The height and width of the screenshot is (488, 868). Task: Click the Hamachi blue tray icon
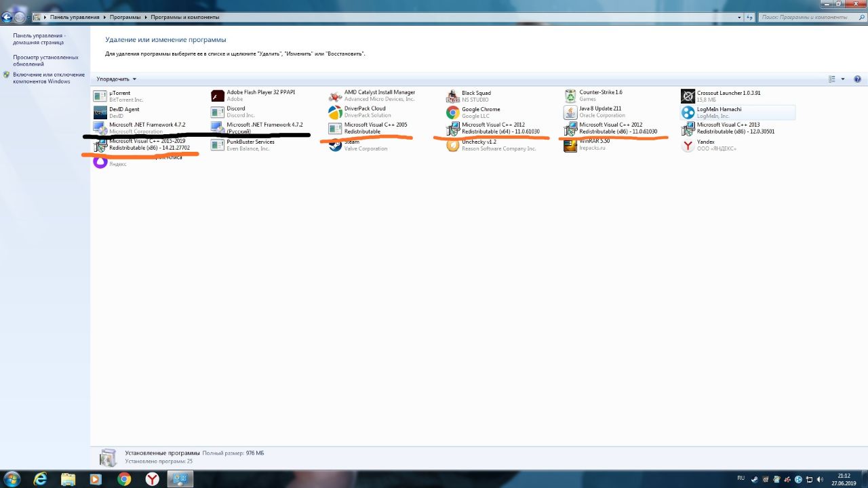click(x=797, y=479)
